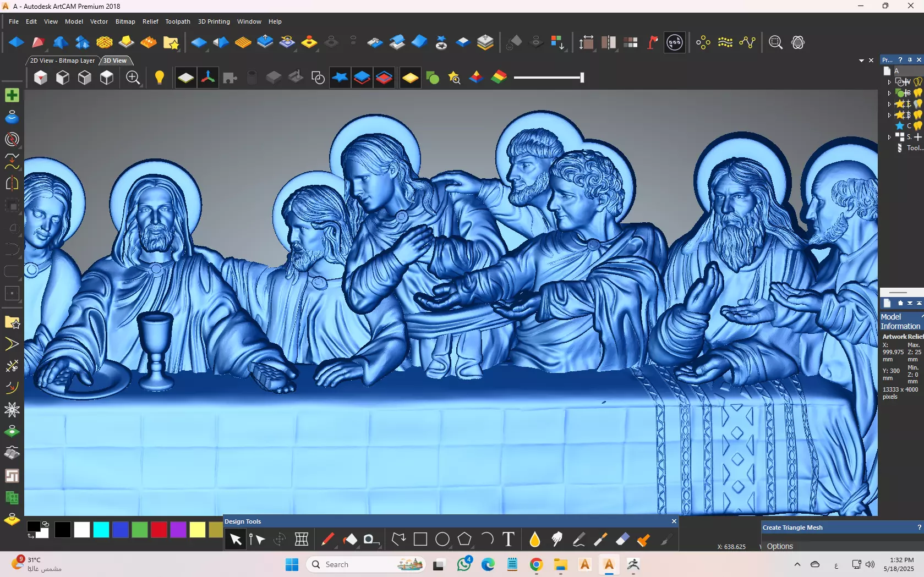924x577 pixels.
Task: Toggle Bitmaps layer visibility light bulbs
Action: [x=918, y=93]
